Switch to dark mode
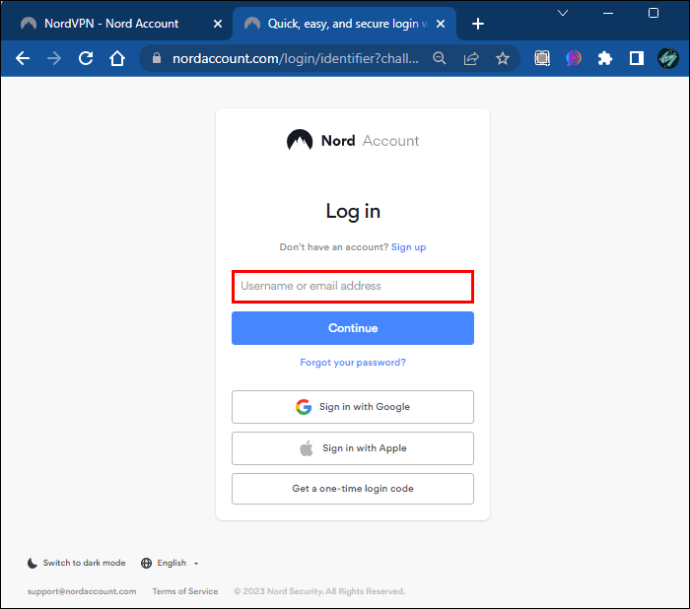This screenshot has width=690, height=609. tap(76, 563)
